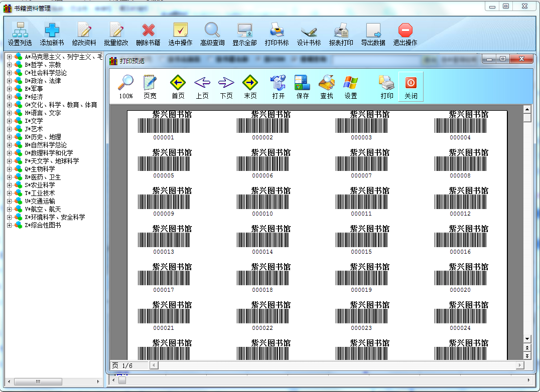Image resolution: width=540 pixels, height=392 pixels.
Task: Click 显示全部 show all icon
Action: 244,34
